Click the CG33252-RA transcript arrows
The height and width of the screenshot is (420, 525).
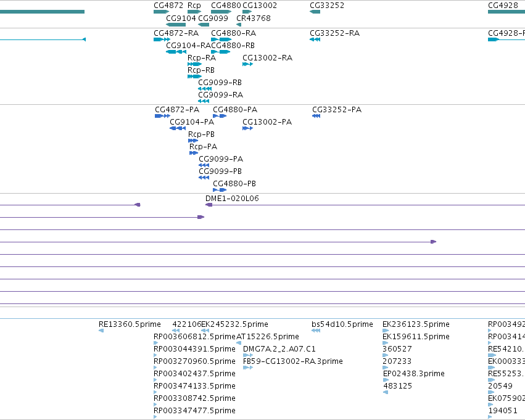click(x=315, y=39)
